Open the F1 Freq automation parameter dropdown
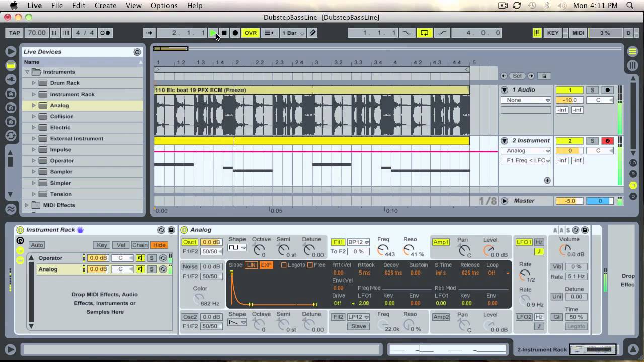 tap(526, 160)
